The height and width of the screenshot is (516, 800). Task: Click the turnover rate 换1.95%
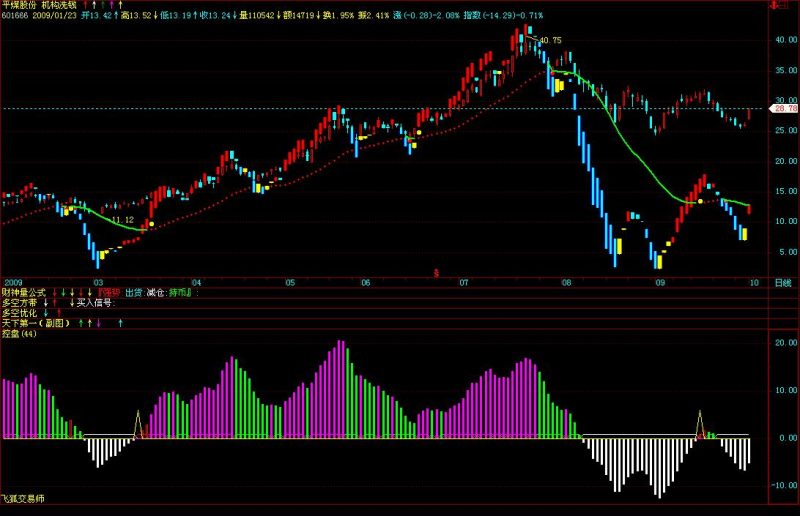pyautogui.click(x=338, y=15)
